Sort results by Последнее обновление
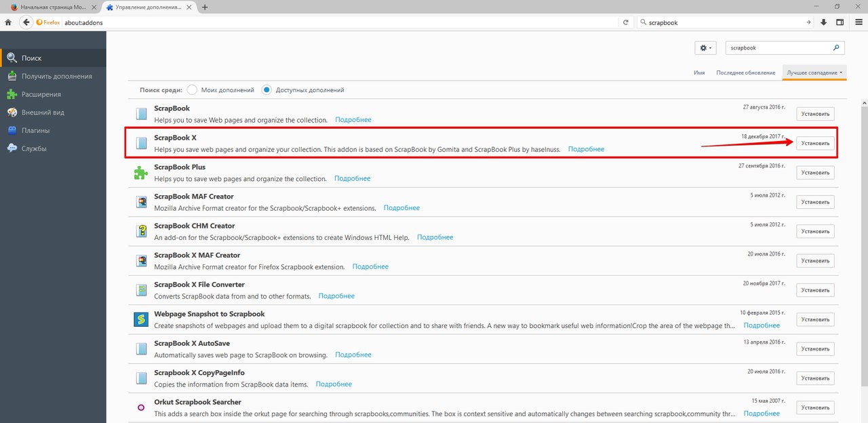Viewport: 868px width, 423px height. pyautogui.click(x=745, y=73)
